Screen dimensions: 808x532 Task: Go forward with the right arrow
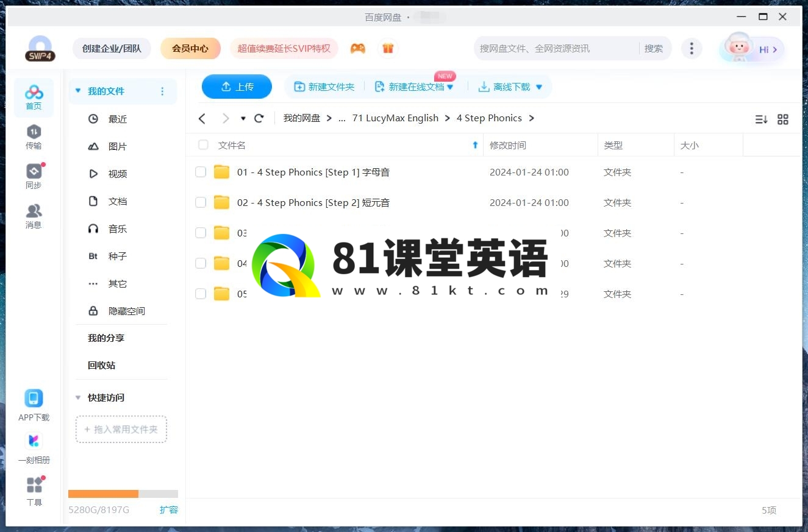(x=226, y=118)
